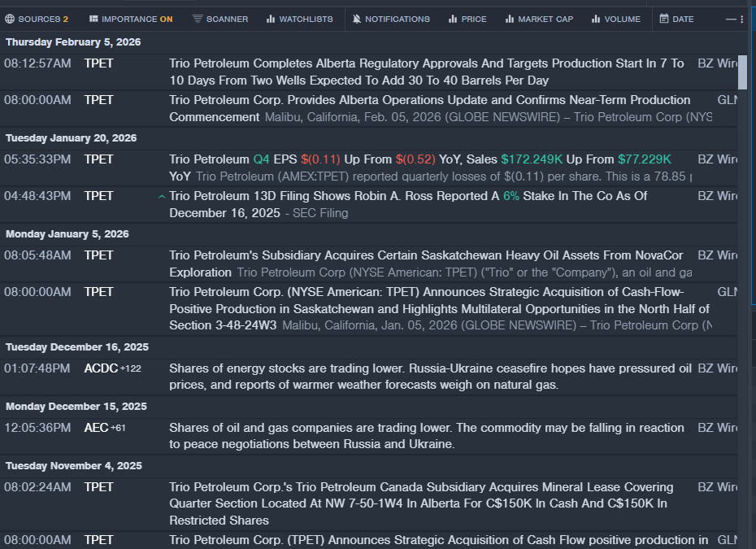
Task: Open the Notifications bell settings
Action: [x=391, y=19]
